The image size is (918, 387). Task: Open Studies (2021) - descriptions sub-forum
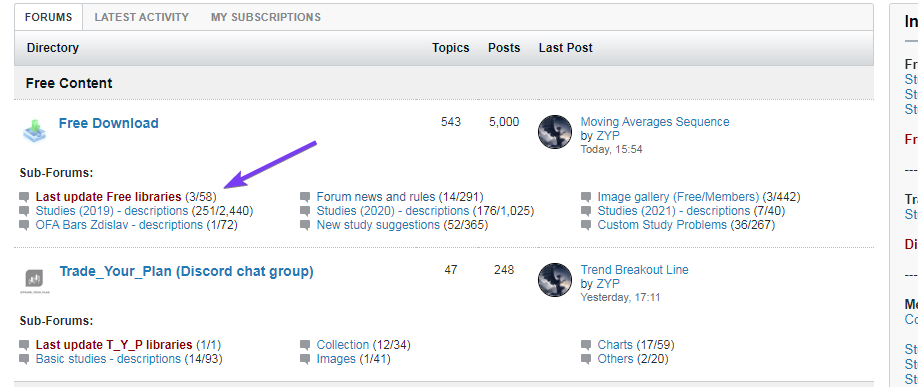(674, 211)
